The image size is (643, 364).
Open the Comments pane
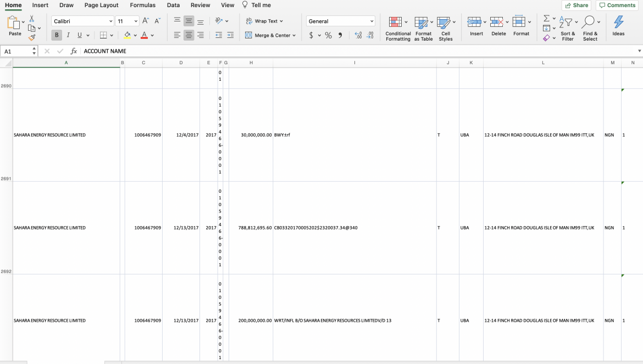(617, 5)
